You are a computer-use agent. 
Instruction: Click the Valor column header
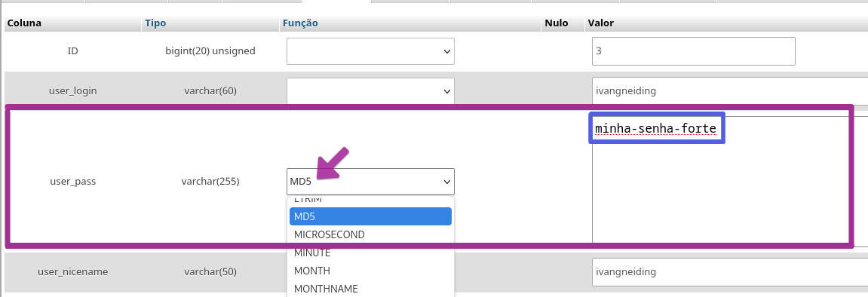coord(600,23)
